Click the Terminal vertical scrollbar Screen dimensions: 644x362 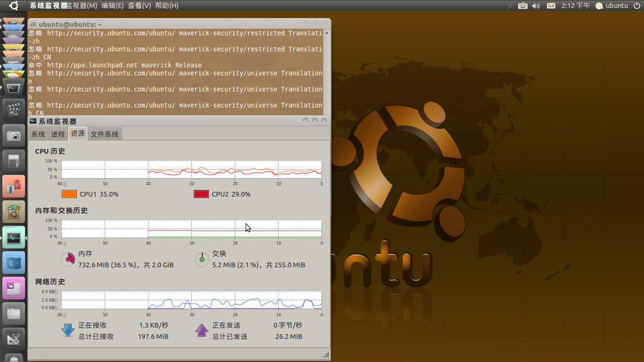pyautogui.click(x=327, y=72)
